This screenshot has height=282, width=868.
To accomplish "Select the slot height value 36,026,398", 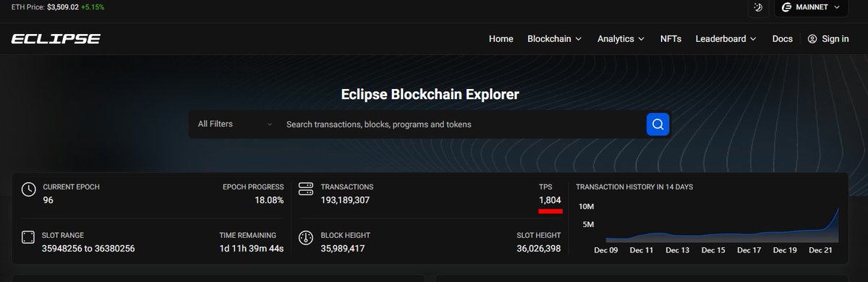I will pyautogui.click(x=539, y=248).
